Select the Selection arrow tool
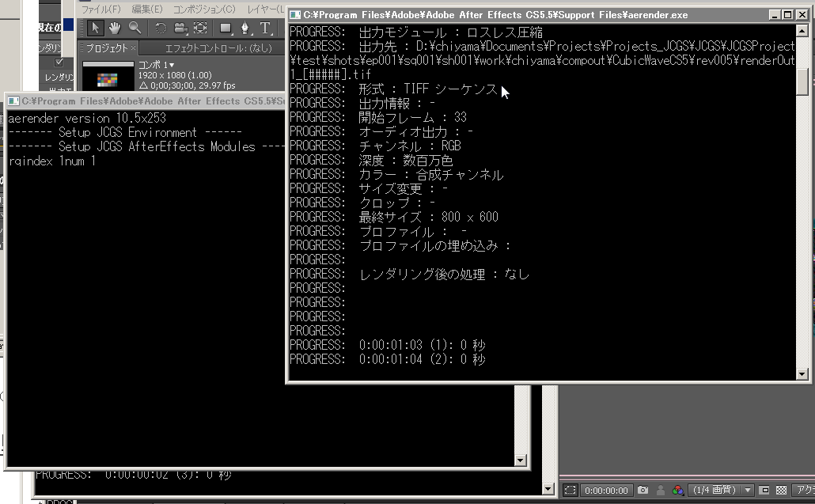 point(95,28)
